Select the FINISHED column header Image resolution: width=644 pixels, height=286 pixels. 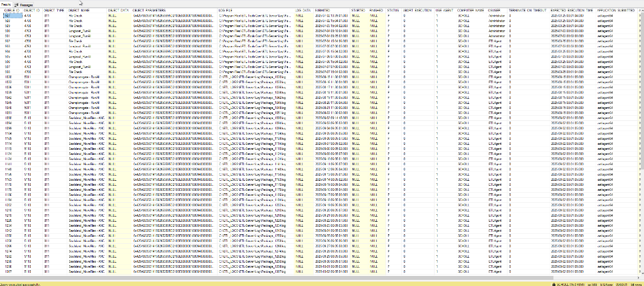pos(377,10)
